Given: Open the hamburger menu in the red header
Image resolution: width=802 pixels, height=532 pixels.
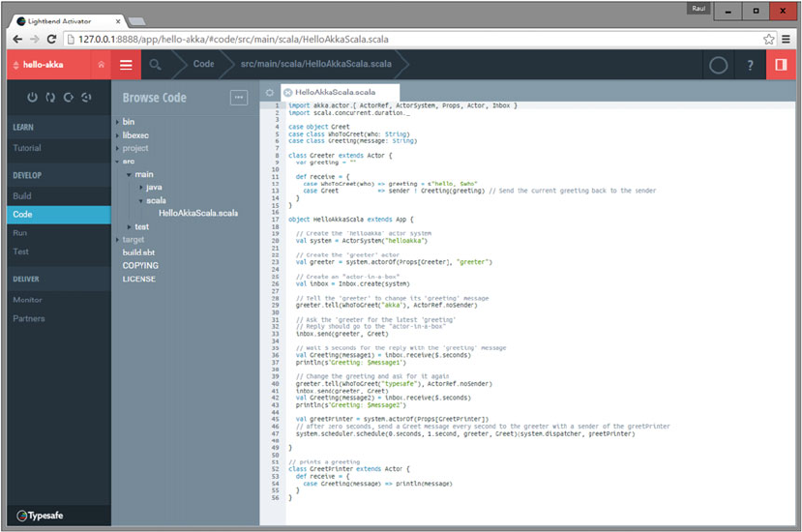Looking at the screenshot, I should pos(126,65).
